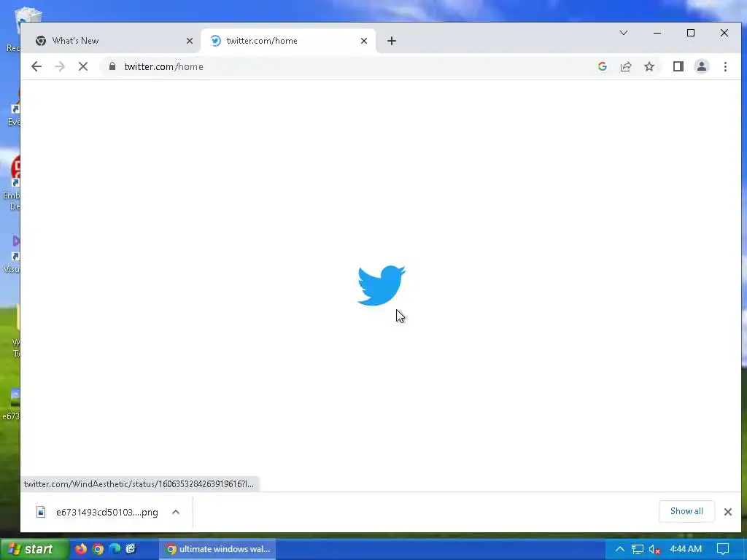Open the side panel
747x560 pixels.
678,66
